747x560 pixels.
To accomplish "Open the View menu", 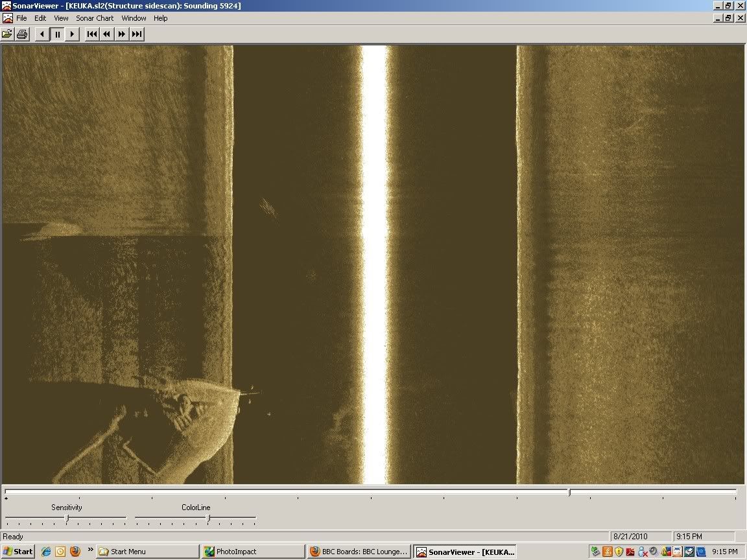I will [61, 18].
